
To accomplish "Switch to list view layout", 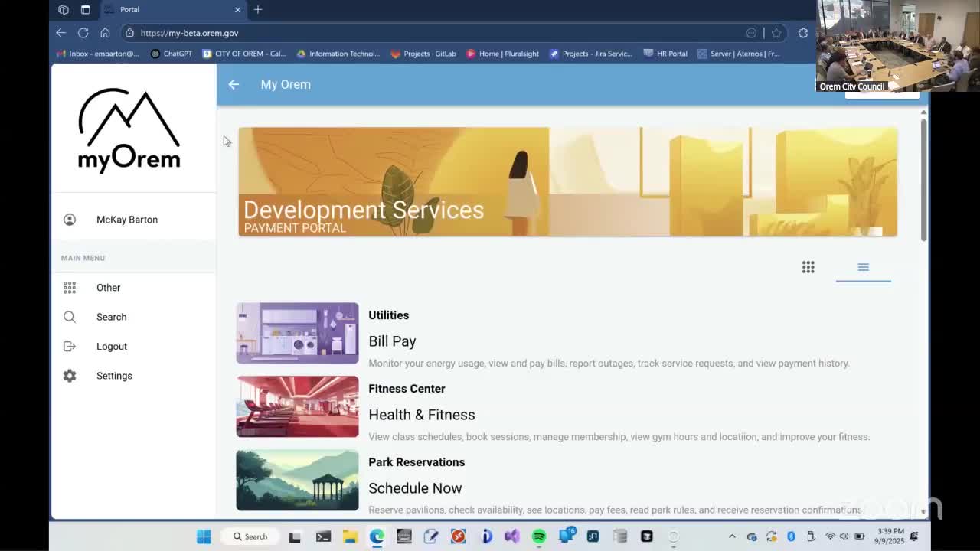I will click(863, 267).
